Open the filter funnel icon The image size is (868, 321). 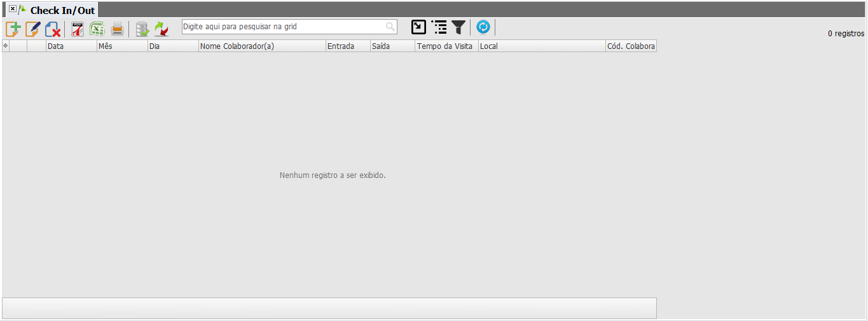[x=458, y=27]
